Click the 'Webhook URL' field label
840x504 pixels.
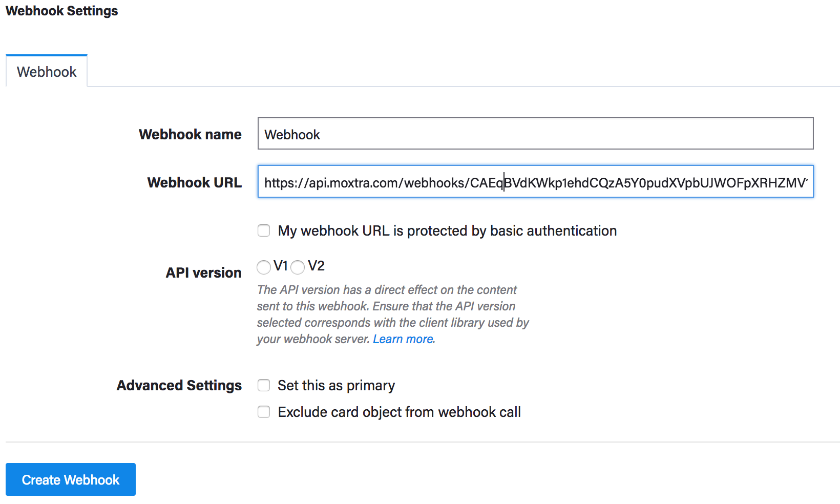click(194, 182)
